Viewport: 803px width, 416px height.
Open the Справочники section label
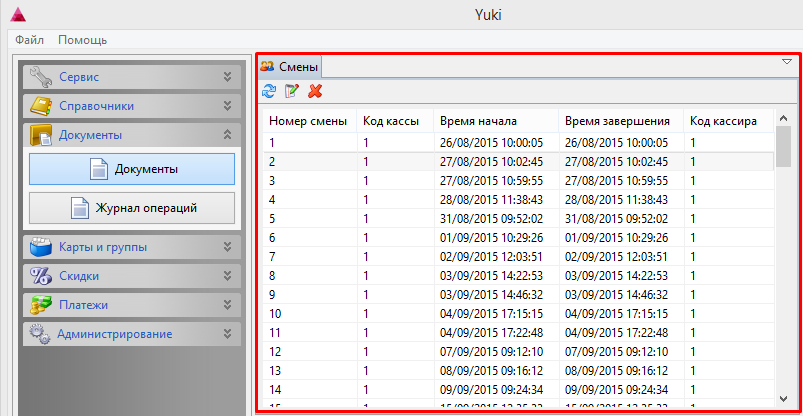[97, 106]
